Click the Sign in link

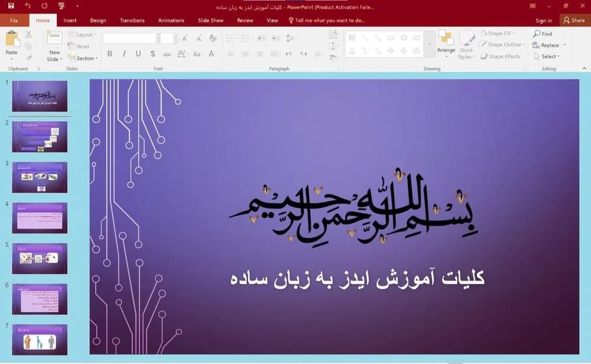(544, 20)
